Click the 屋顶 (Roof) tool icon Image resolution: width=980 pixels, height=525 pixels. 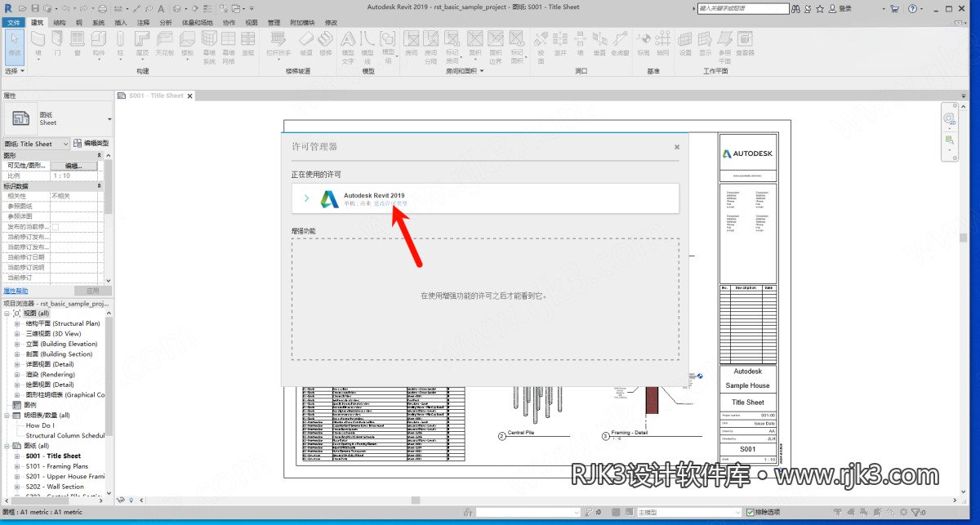142,39
